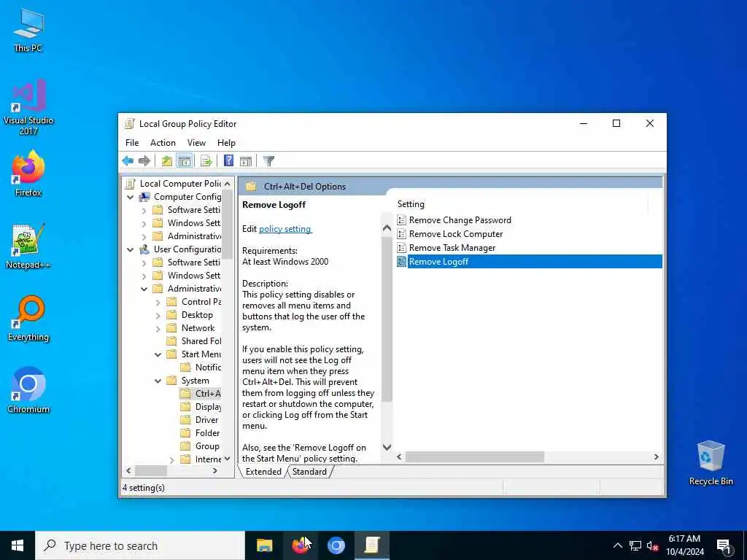The width and height of the screenshot is (747, 560).
Task: Switch to the Extended tab
Action: click(263, 472)
